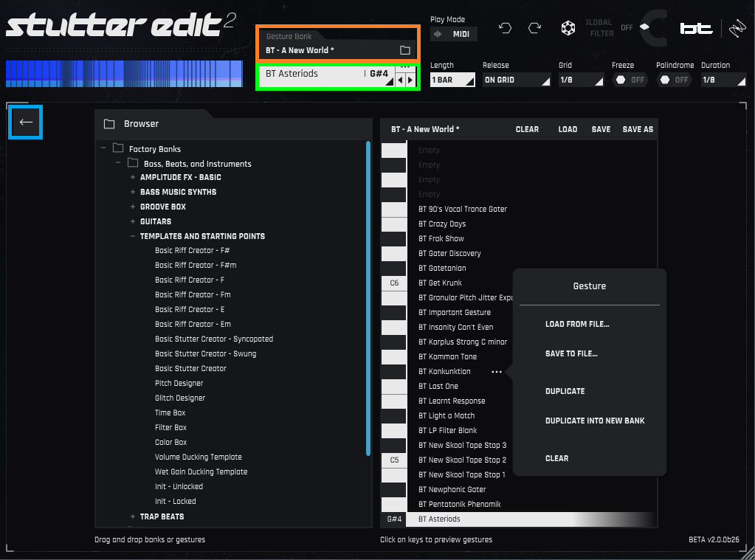Click the Browser vertical scrollbar
755x560 pixels.
tap(368, 299)
